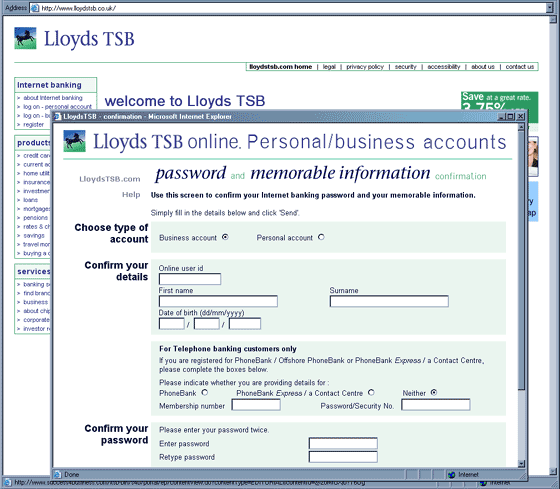Click the Internet banking sidebar heading

[x=49, y=85]
